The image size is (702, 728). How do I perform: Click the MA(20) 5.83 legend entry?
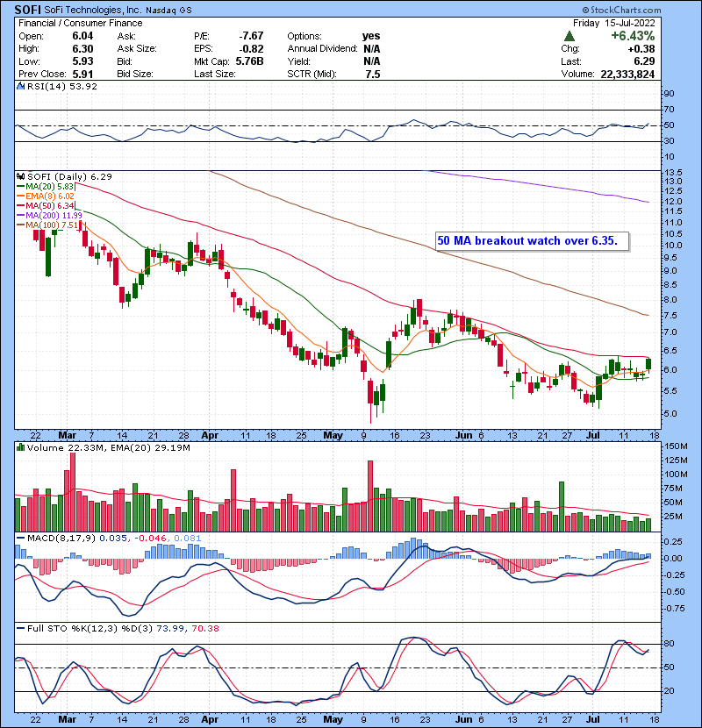(45, 186)
